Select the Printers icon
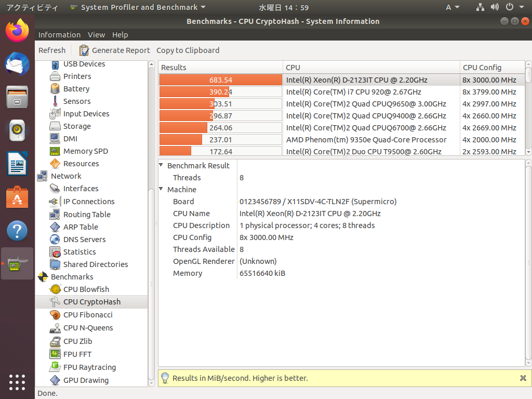This screenshot has width=532, height=399. coord(55,76)
